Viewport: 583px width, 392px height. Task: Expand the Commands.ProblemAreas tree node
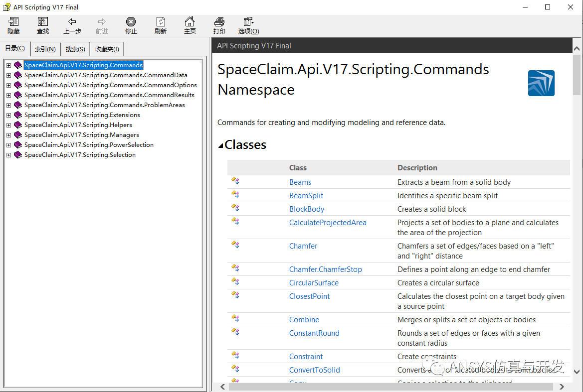8,106
